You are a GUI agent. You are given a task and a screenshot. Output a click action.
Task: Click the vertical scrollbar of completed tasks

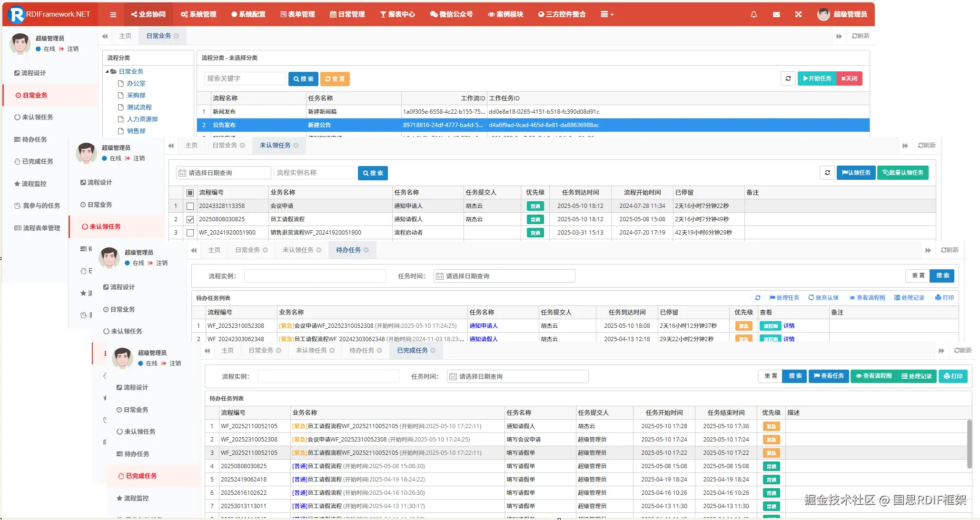969,444
